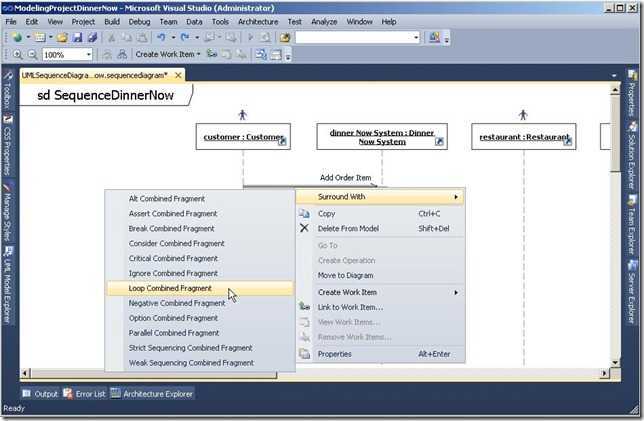
Task: Expand the Create Work Item toolbar dropdown
Action: tap(199, 54)
